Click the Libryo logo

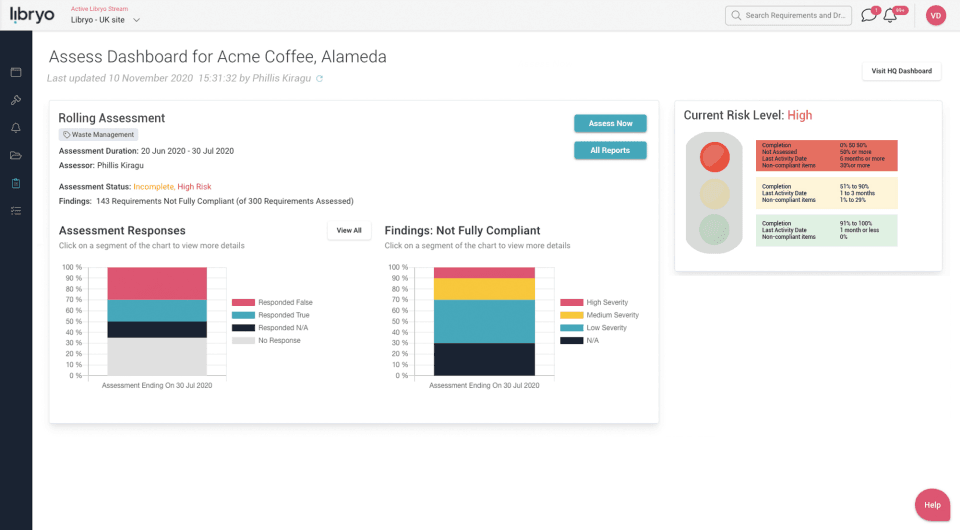point(32,15)
